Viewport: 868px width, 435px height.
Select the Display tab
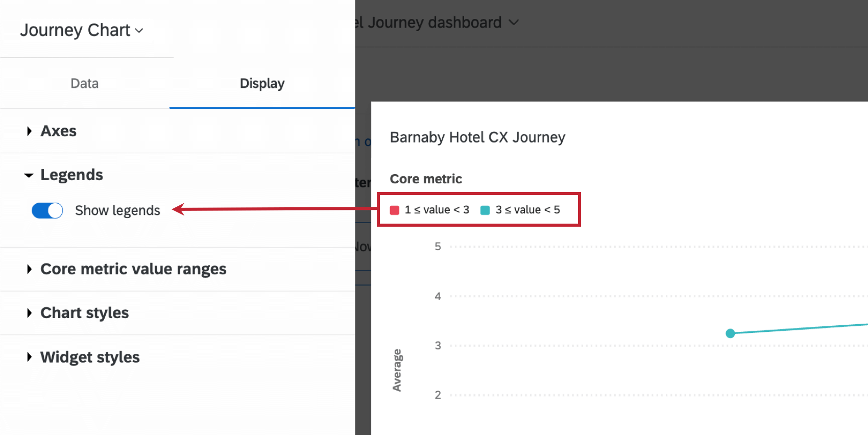[262, 83]
